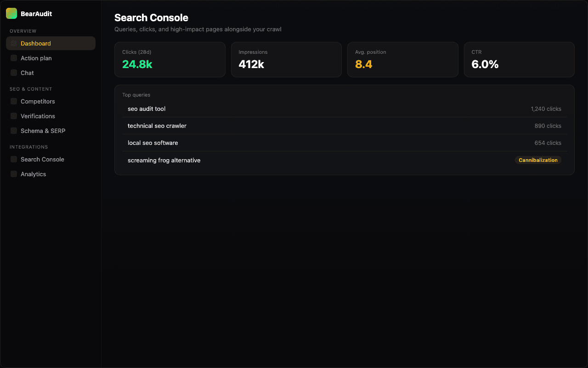
Task: Click the "Impressions" card label
Action: (x=253, y=52)
